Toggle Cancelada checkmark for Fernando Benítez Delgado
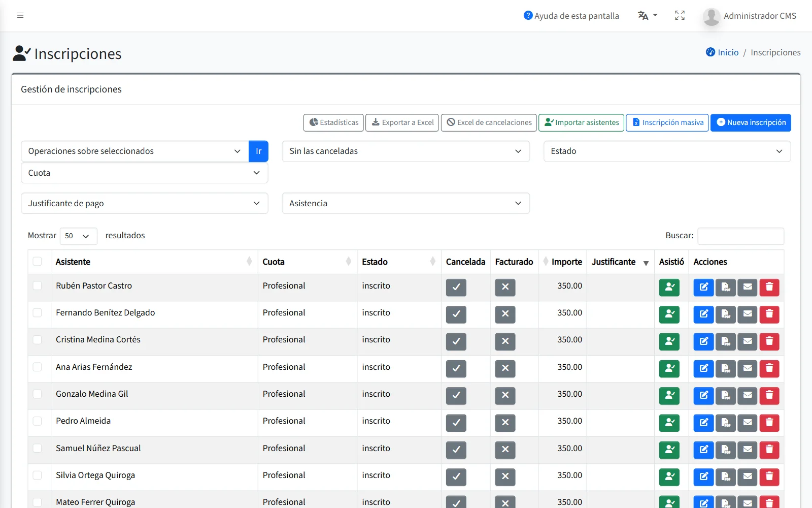The width and height of the screenshot is (812, 508). [x=456, y=314]
